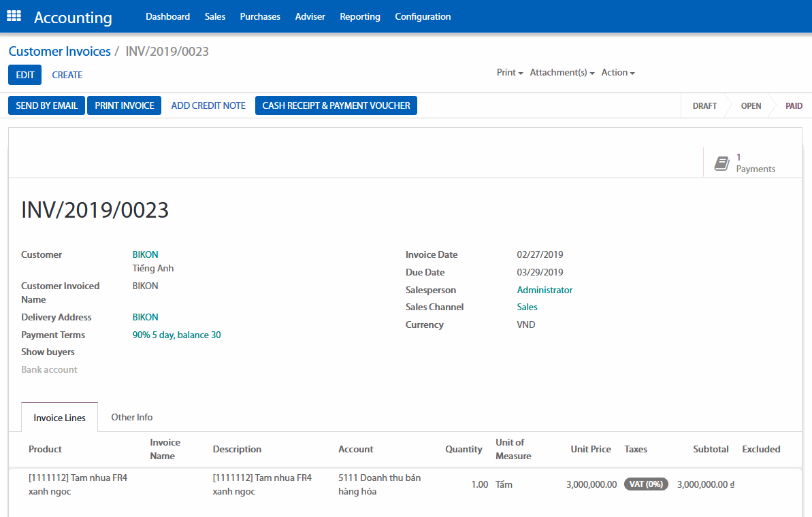Click the Print Invoice button
The height and width of the screenshot is (517, 812).
[x=124, y=105]
